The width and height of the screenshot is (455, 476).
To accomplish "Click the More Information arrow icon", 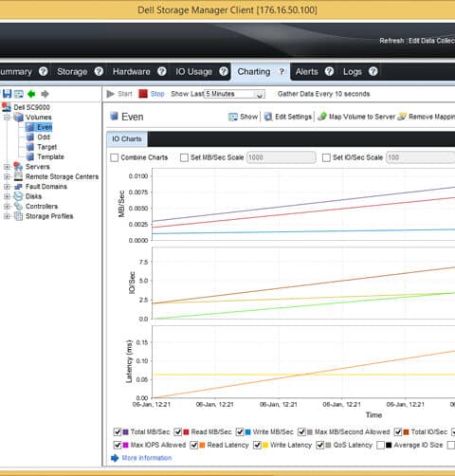I will click(115, 458).
